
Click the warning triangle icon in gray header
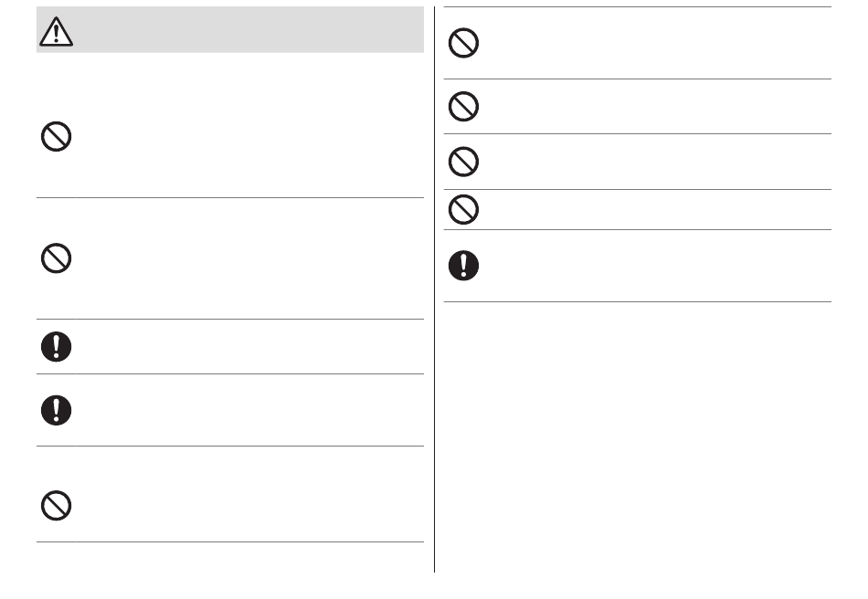coord(56,32)
